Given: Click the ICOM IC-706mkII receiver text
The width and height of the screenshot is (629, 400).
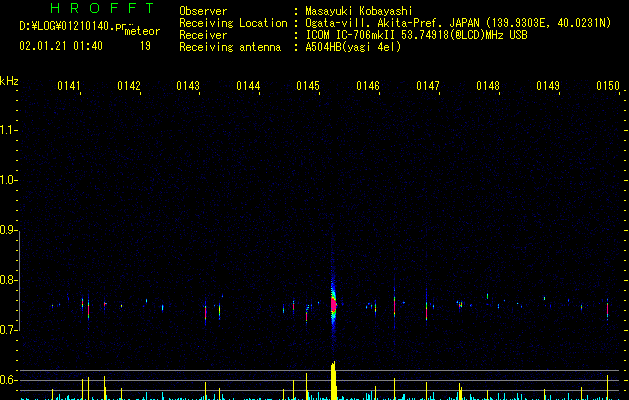Looking at the screenshot, I should 416,35.
